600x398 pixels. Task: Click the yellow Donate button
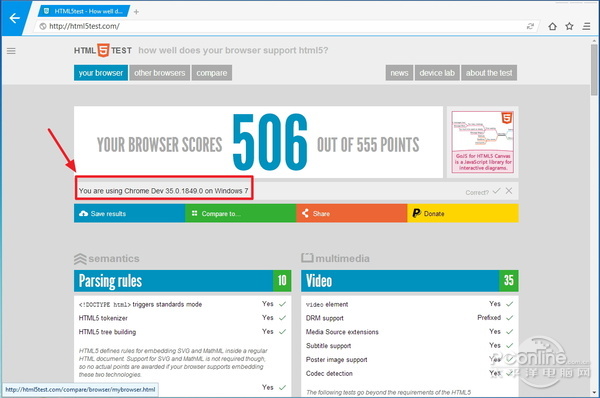[x=463, y=213]
